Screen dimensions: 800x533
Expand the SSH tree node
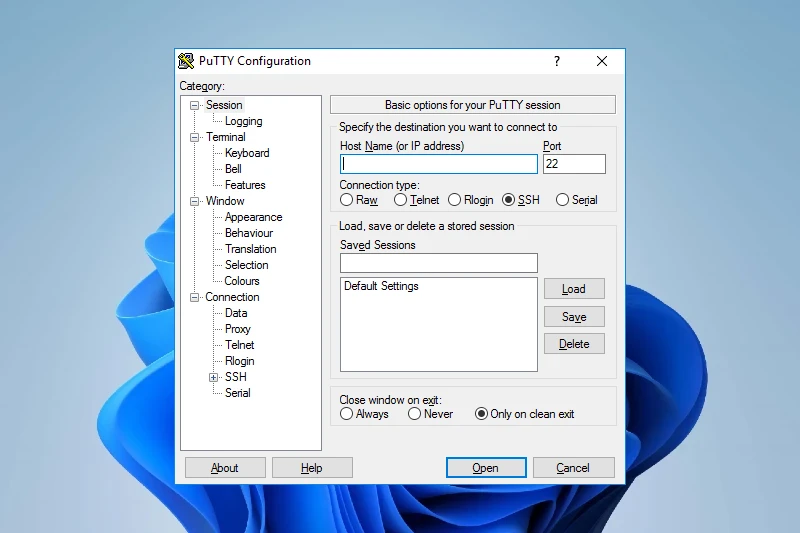[x=213, y=377]
